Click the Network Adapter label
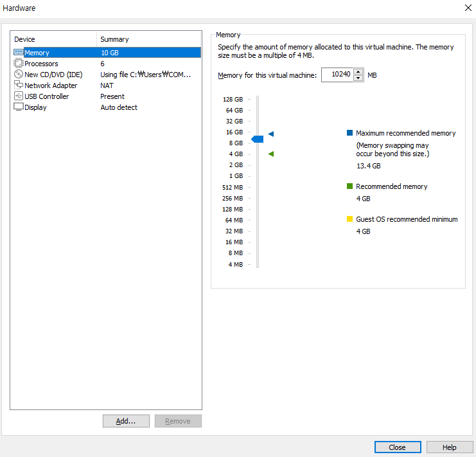 tap(51, 85)
